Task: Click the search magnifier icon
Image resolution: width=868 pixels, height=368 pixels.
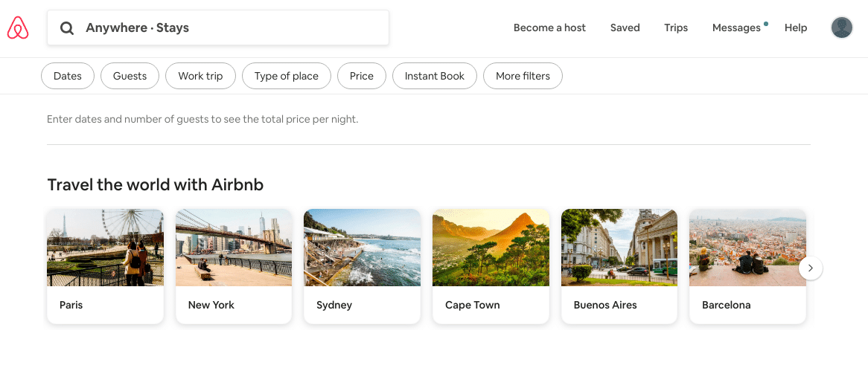Action: pos(67,28)
